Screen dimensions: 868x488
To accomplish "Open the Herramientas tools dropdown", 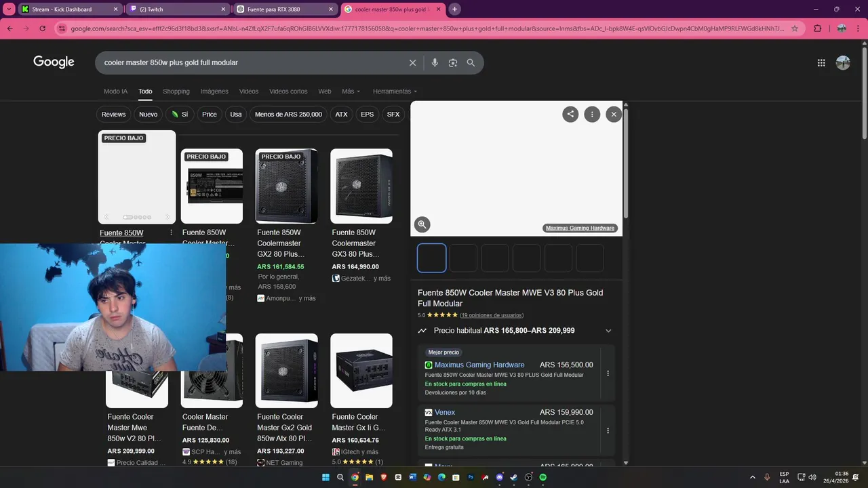I will click(x=395, y=91).
